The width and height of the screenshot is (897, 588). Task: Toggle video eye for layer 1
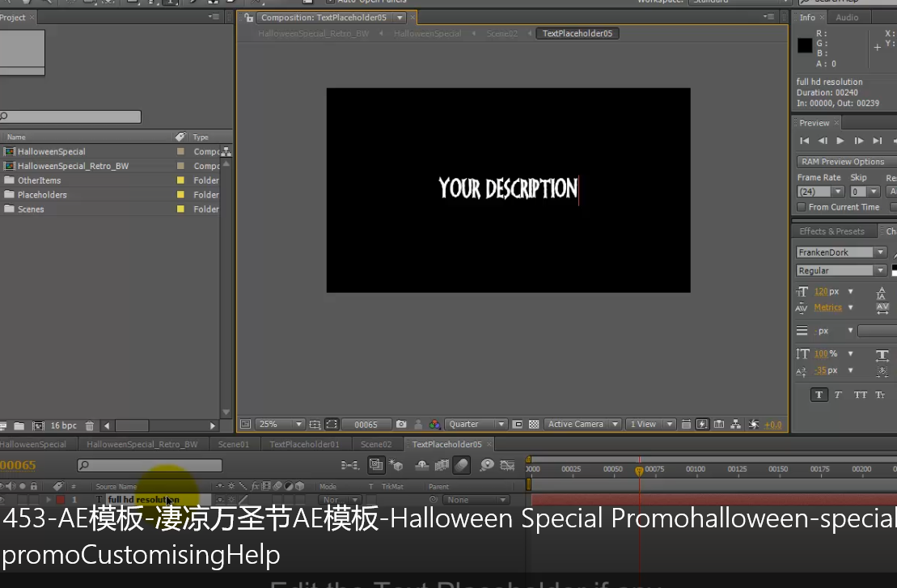tap(2, 499)
